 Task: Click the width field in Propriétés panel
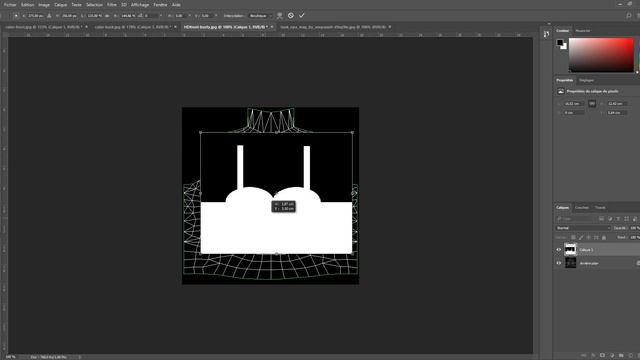coord(573,104)
